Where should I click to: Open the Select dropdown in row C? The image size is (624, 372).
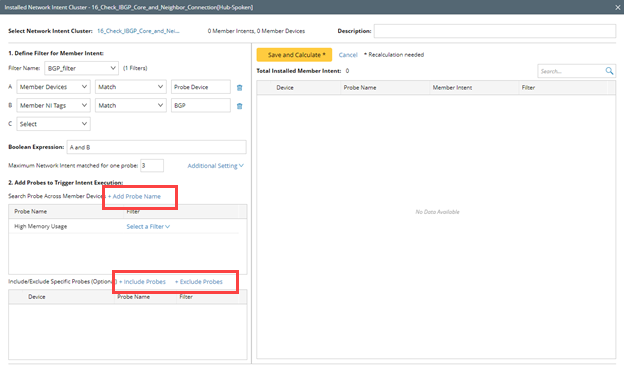click(53, 124)
